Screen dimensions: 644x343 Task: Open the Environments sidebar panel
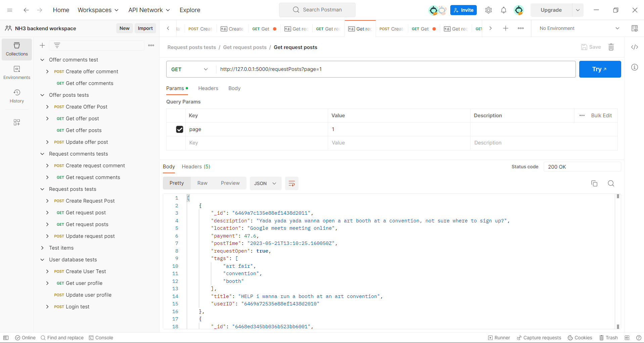(x=17, y=73)
